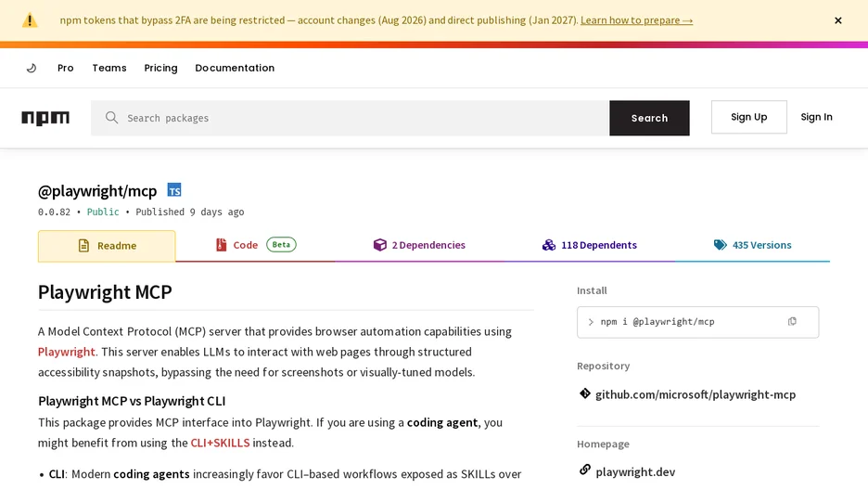868x489 pixels.
Task: Click Published 9 days ago text
Action: 190,212
